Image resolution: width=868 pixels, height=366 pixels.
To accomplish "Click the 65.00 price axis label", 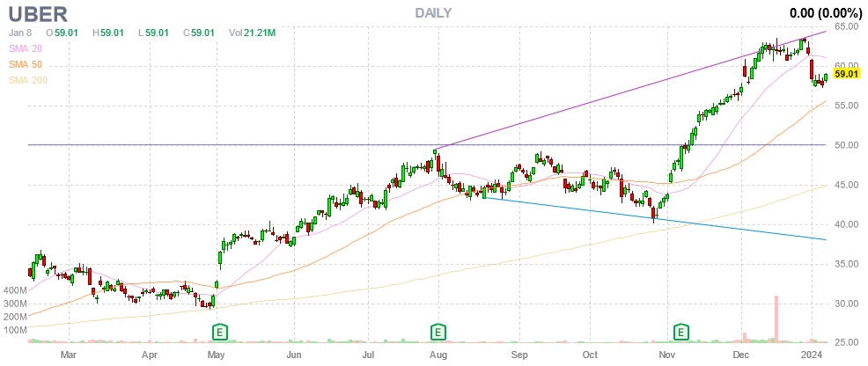I will click(x=847, y=26).
